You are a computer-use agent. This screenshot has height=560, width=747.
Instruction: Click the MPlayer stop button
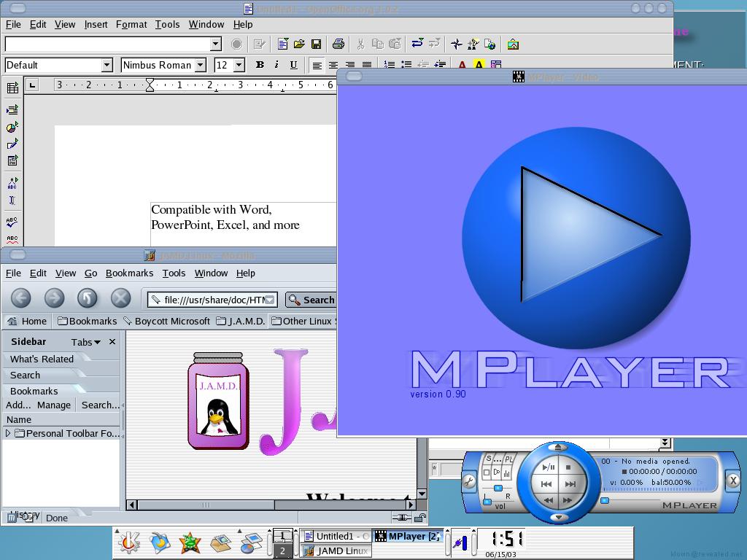(x=569, y=467)
